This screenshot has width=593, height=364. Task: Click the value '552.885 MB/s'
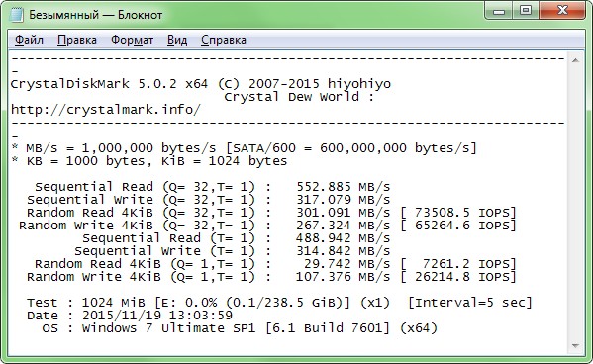pyautogui.click(x=343, y=187)
